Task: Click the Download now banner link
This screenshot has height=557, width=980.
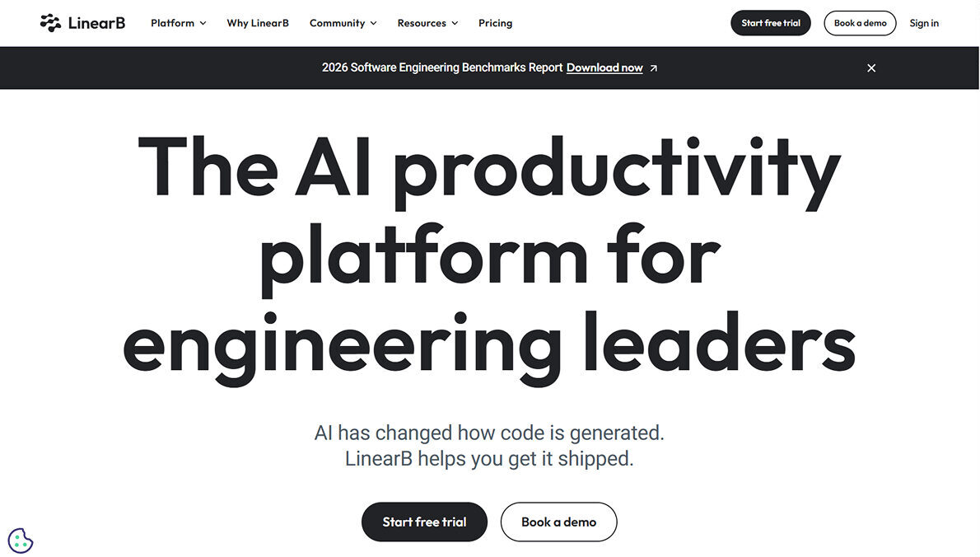Action: pos(604,68)
